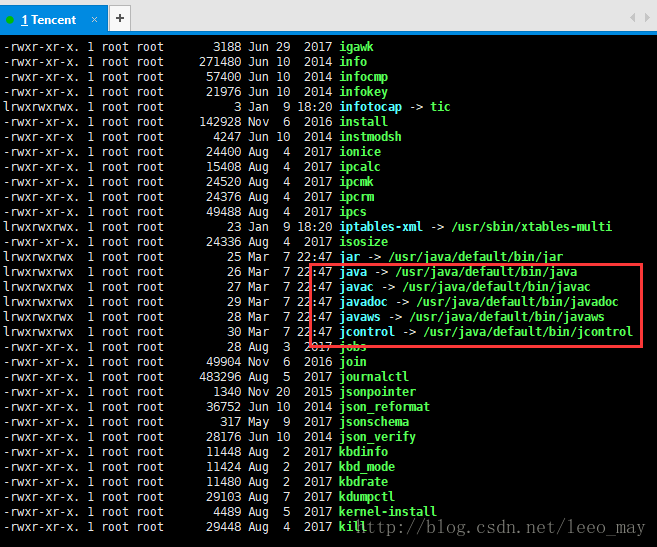Screen dimensions: 657x547
Task: Click the /usr/java/default/bin/javac path
Action: point(497,287)
